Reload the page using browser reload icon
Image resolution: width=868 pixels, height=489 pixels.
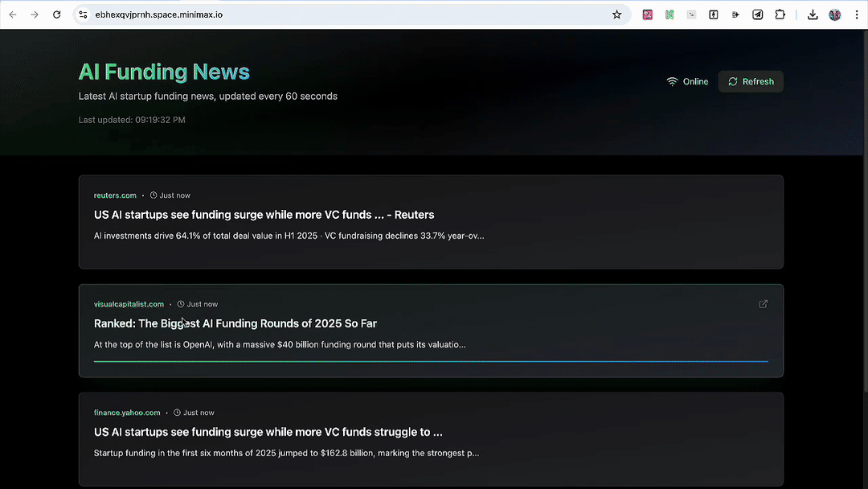tap(56, 14)
